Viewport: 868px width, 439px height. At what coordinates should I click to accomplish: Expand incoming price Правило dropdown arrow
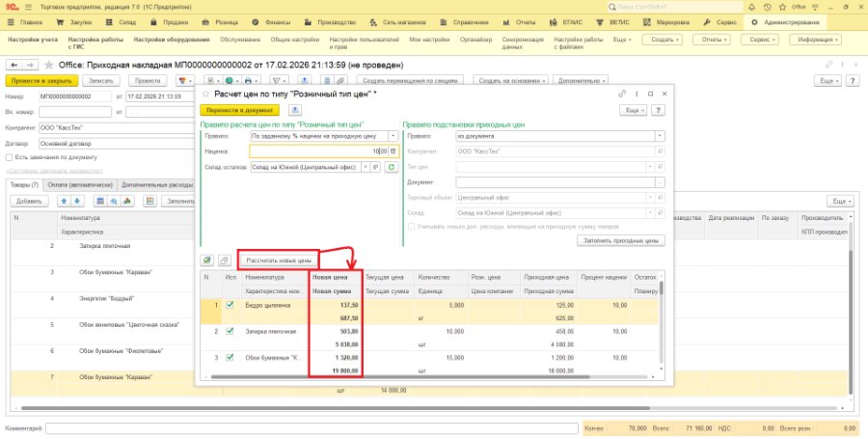pos(660,136)
